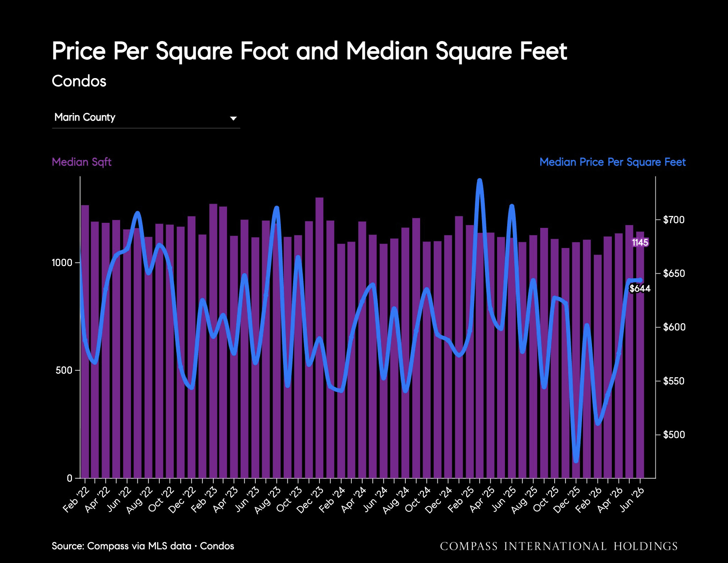Click the Median Price Per Square Feet legend

(613, 162)
